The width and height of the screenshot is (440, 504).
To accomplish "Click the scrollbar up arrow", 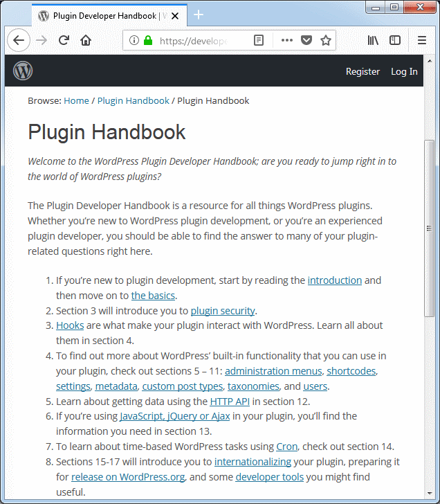I will pos(430,61).
